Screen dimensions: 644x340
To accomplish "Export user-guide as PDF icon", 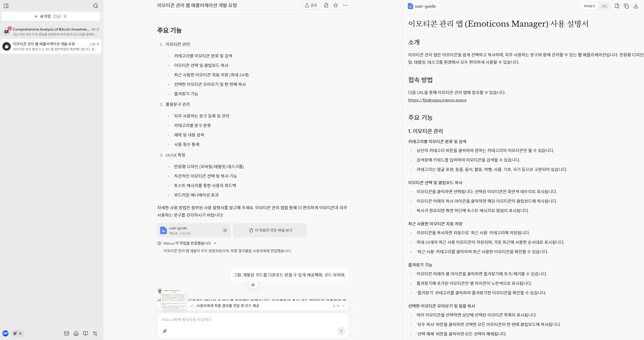I will (617, 6).
